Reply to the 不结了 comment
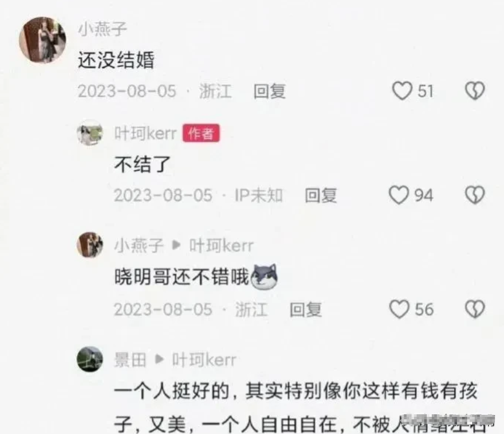This screenshot has height=434, width=504. [x=321, y=195]
